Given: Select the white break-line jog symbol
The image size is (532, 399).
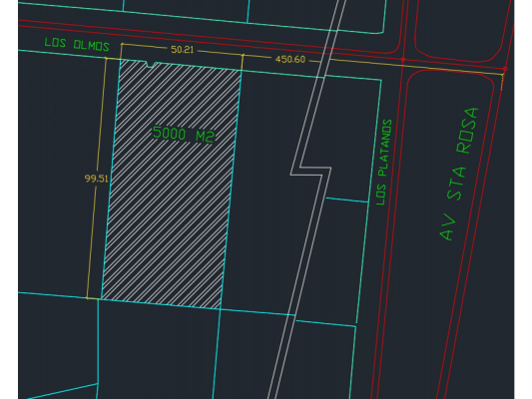Looking at the screenshot, I should pos(310,172).
